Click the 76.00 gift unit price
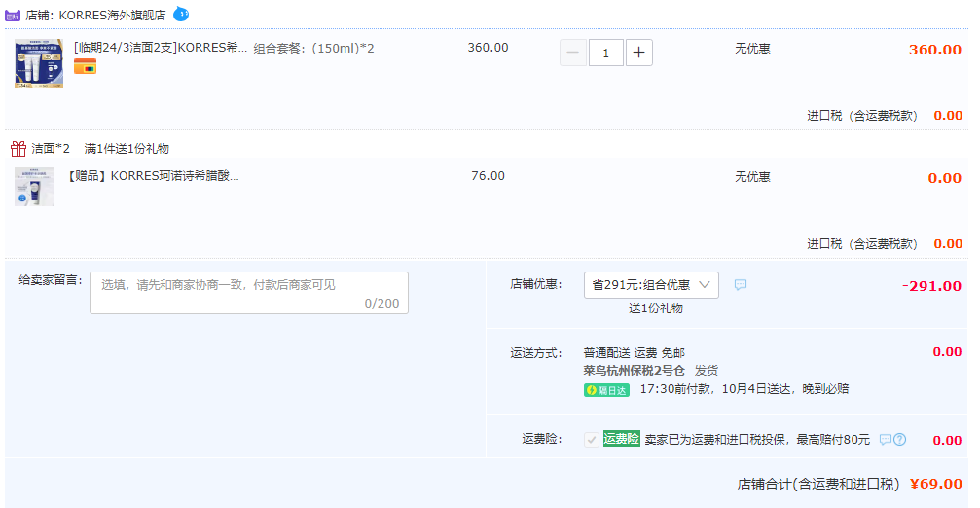The image size is (980, 508). point(489,176)
